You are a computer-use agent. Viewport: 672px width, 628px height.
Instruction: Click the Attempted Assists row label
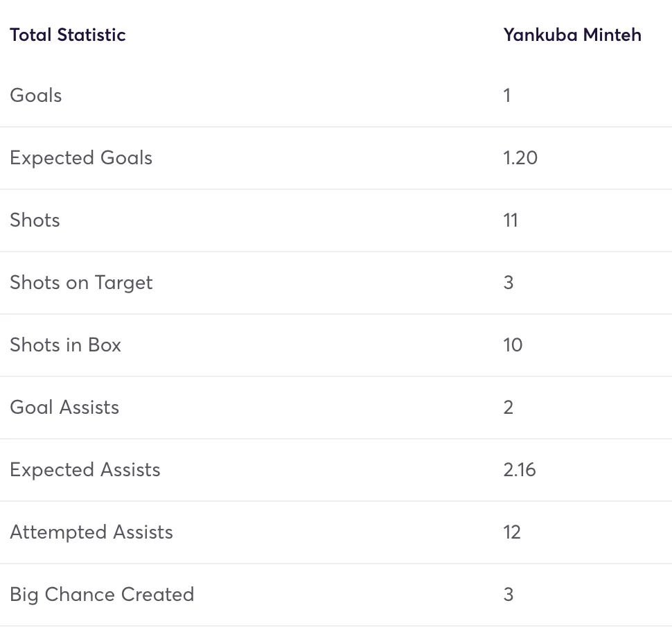click(x=91, y=532)
